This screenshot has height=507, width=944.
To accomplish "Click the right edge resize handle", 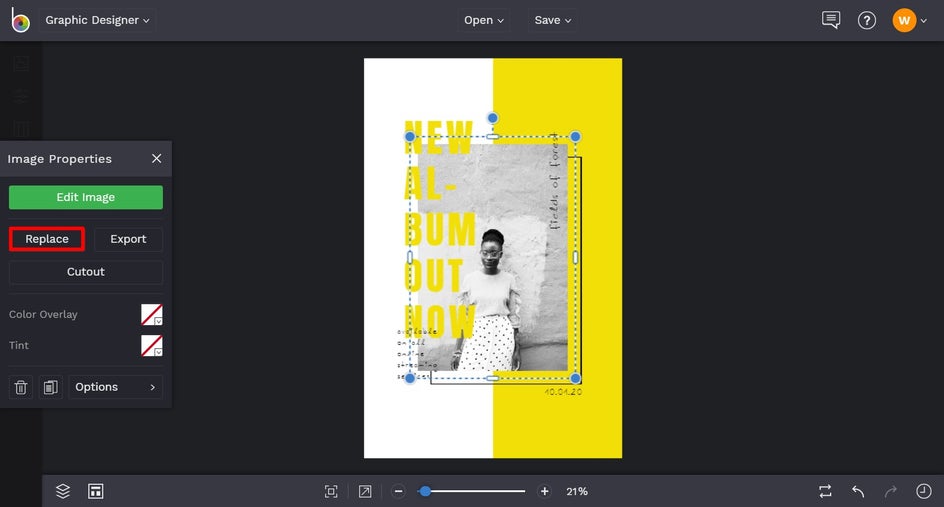I will pyautogui.click(x=575, y=258).
